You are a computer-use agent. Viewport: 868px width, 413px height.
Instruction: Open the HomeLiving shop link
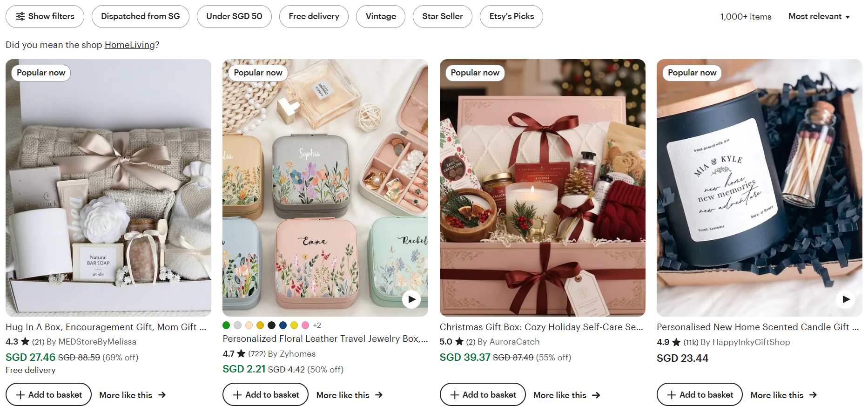pos(129,45)
